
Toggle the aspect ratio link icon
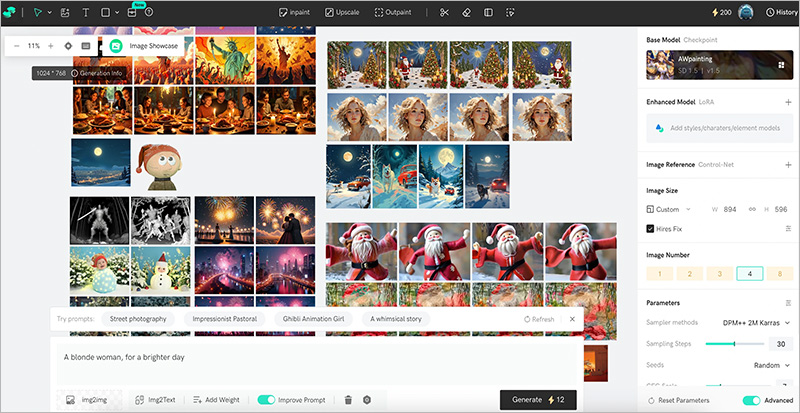(752, 209)
